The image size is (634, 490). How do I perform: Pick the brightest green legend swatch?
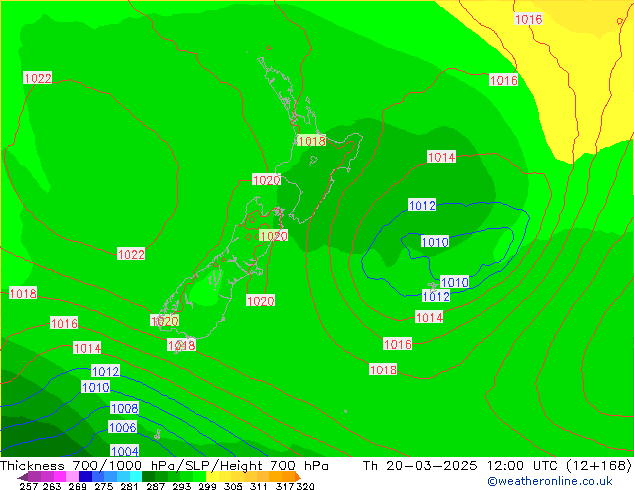click(199, 477)
